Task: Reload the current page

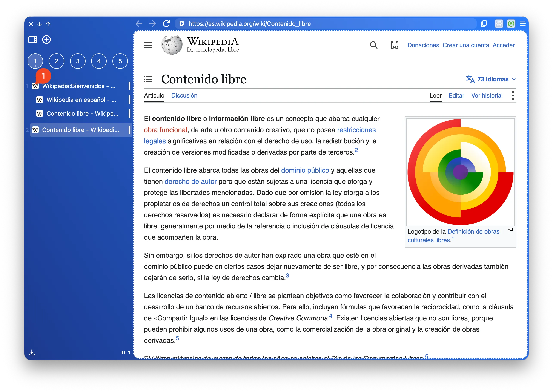Action: pos(166,24)
